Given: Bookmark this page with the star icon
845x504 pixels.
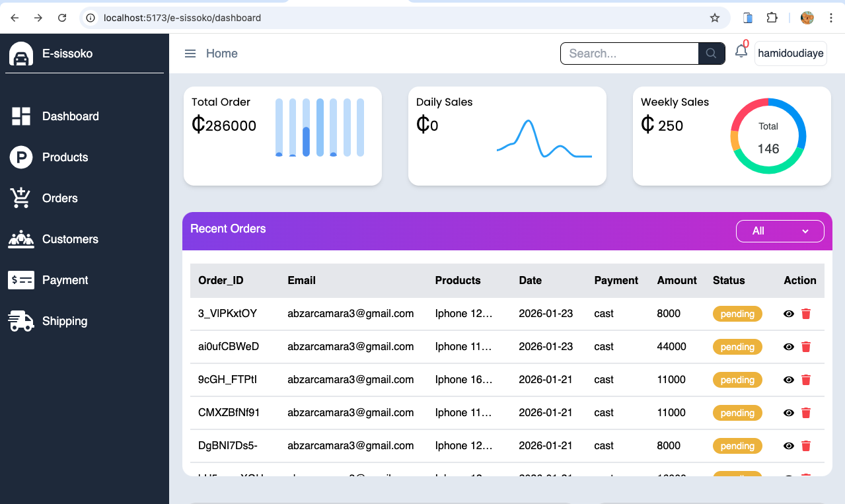Looking at the screenshot, I should coord(715,18).
